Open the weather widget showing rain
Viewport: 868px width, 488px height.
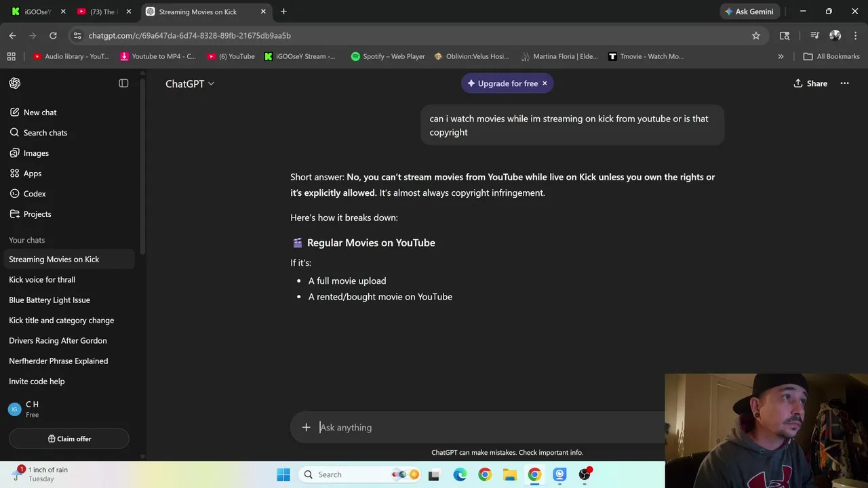42,474
